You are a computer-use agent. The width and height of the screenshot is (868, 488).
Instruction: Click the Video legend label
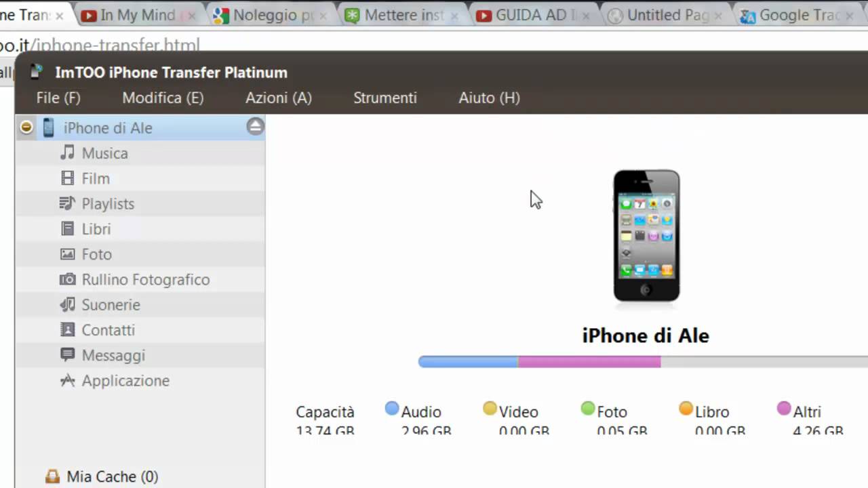519,412
